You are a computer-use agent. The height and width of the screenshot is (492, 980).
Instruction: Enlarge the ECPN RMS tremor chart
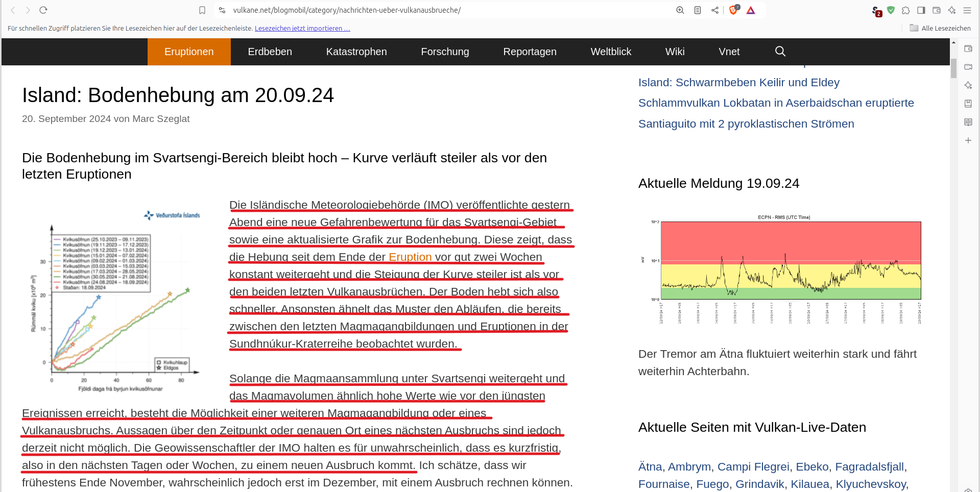coord(781,269)
